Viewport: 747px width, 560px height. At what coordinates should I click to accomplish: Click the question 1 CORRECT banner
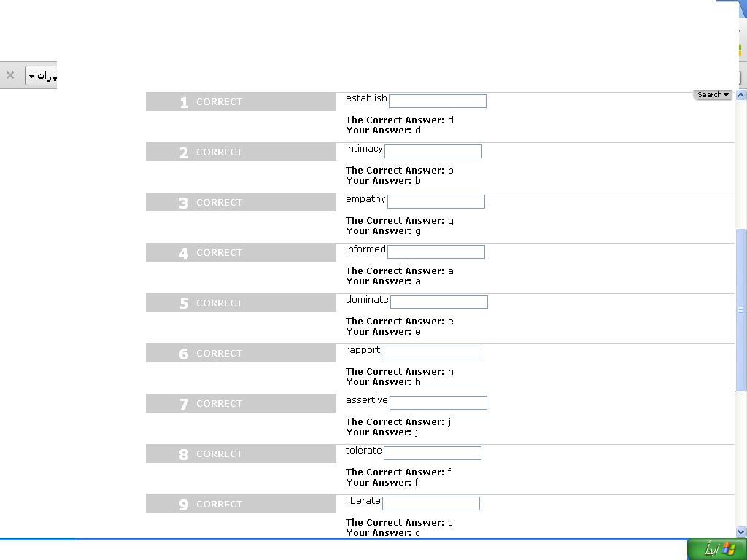[241, 101]
